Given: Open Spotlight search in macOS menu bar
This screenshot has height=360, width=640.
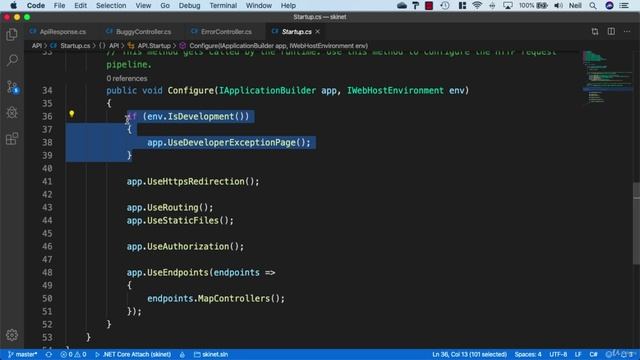Looking at the screenshot, I should (593, 5).
